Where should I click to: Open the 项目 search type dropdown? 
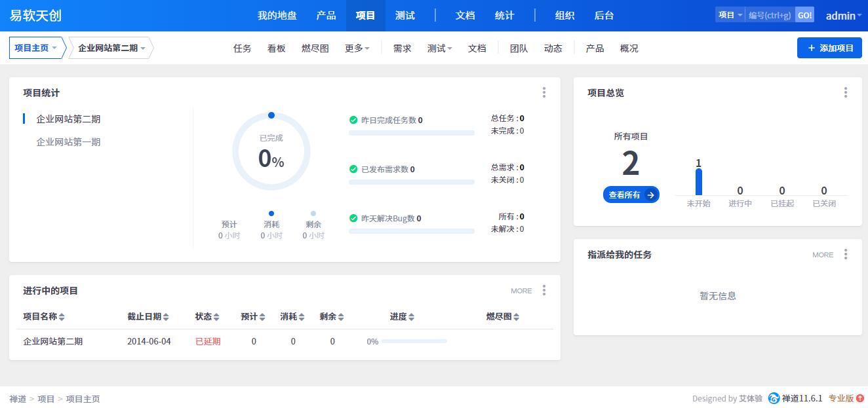click(x=730, y=15)
